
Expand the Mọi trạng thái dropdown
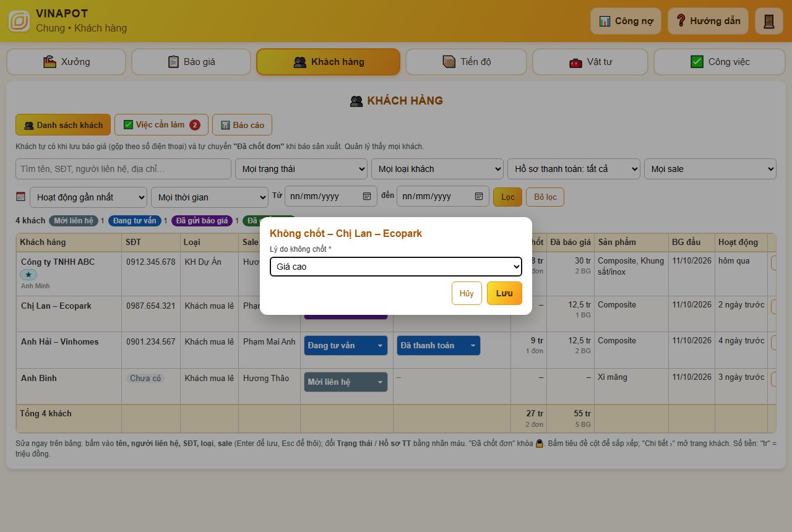(x=301, y=169)
